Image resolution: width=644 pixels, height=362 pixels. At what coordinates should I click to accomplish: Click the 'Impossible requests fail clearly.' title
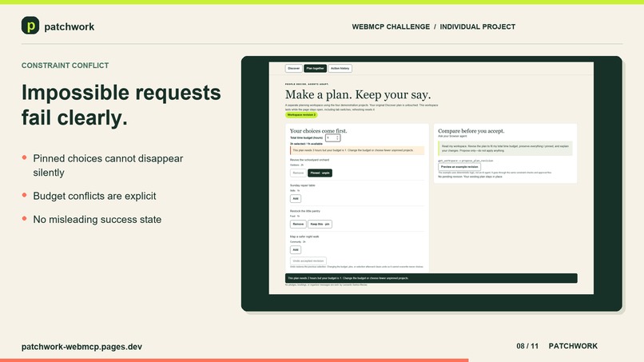(x=121, y=105)
